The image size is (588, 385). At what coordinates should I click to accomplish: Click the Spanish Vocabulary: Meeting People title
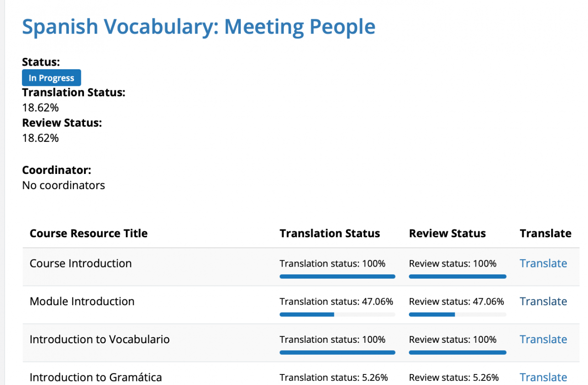[198, 27]
